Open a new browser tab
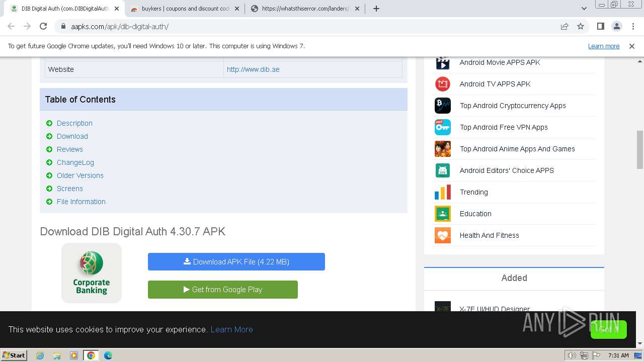 point(376,9)
